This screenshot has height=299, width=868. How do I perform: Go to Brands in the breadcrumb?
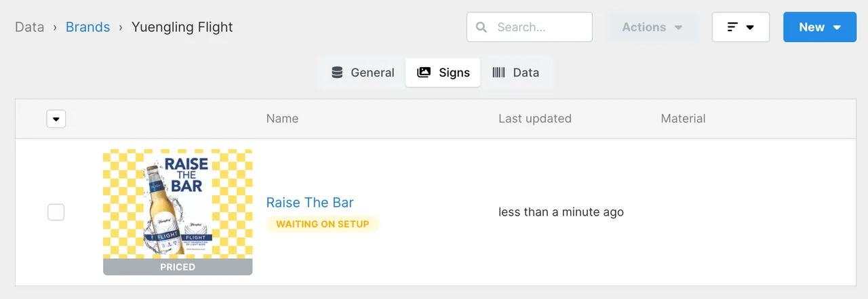click(x=87, y=27)
